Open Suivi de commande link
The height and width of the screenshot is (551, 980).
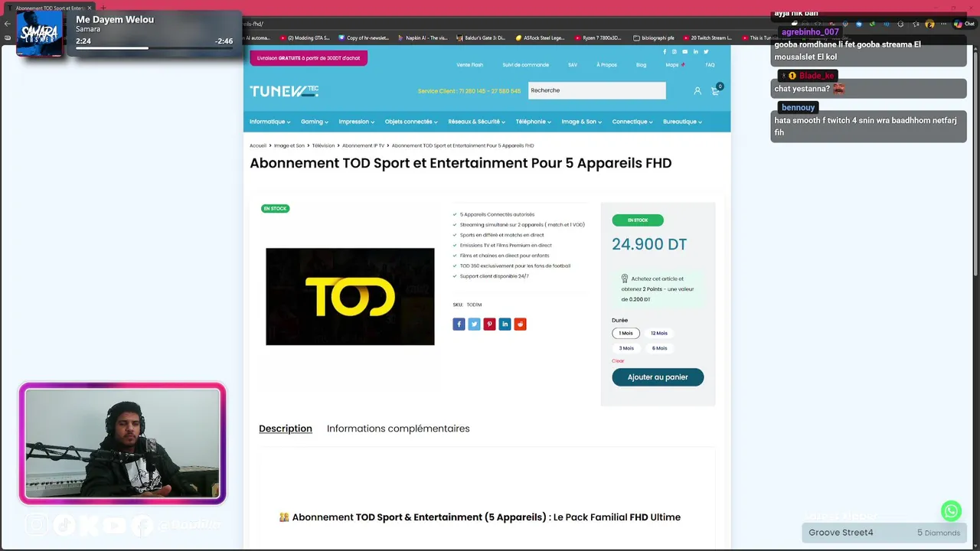point(525,65)
